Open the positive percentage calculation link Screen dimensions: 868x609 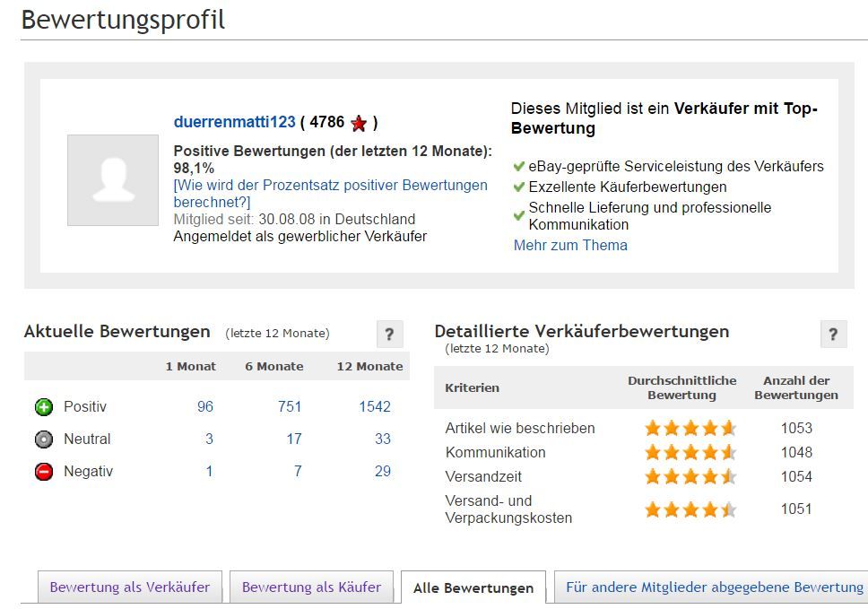[x=330, y=194]
